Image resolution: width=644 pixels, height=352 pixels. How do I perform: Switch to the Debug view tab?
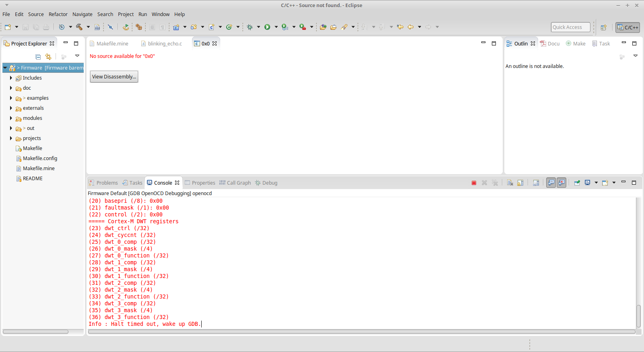point(266,183)
